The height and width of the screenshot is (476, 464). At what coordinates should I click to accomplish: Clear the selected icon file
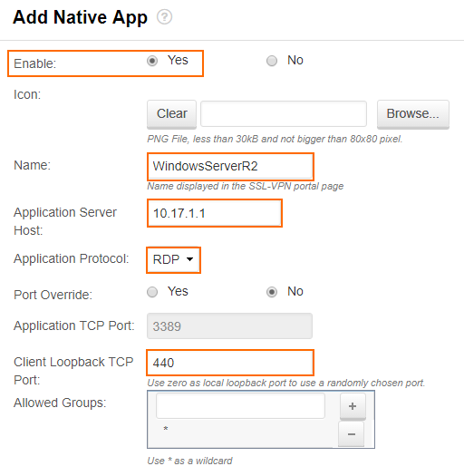[172, 114]
